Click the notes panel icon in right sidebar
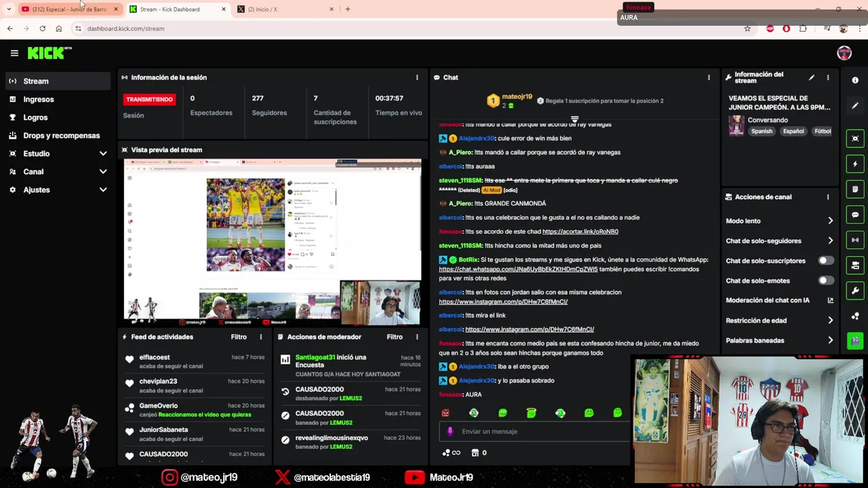This screenshot has width=868, height=488. [855, 189]
